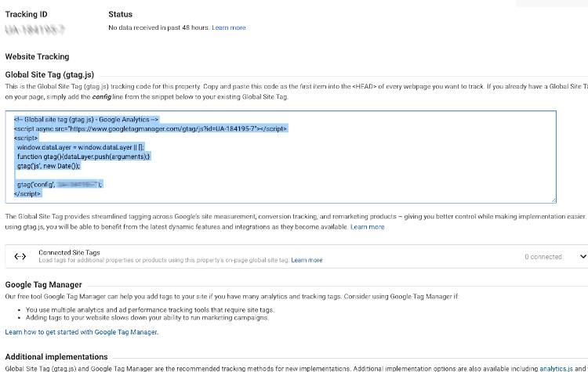Screen dimensions: 588x372
Task: Open Learn more link under Connected Site Tags
Action: (307, 260)
